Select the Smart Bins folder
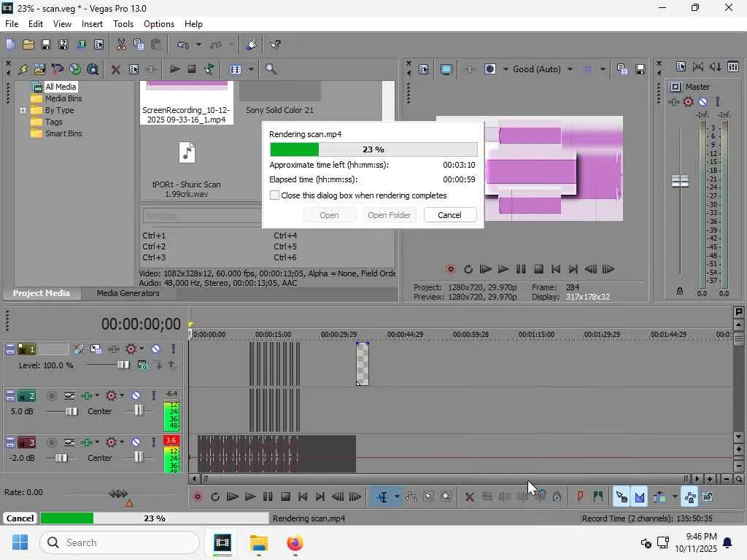The image size is (747, 560). tap(63, 134)
